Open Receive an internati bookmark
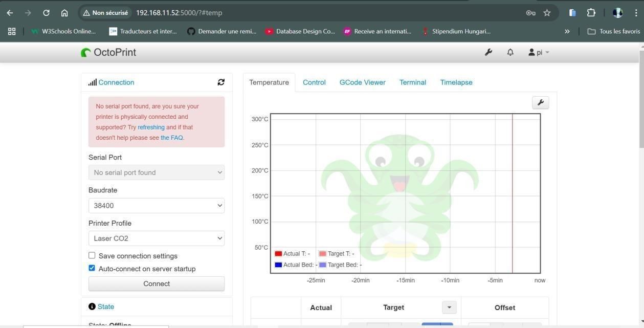 click(x=377, y=31)
